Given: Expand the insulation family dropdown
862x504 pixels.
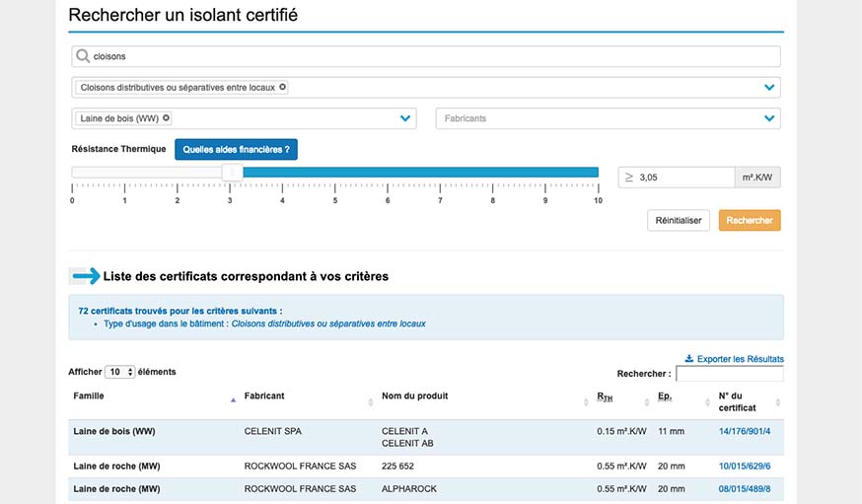Looking at the screenshot, I should pos(405,118).
